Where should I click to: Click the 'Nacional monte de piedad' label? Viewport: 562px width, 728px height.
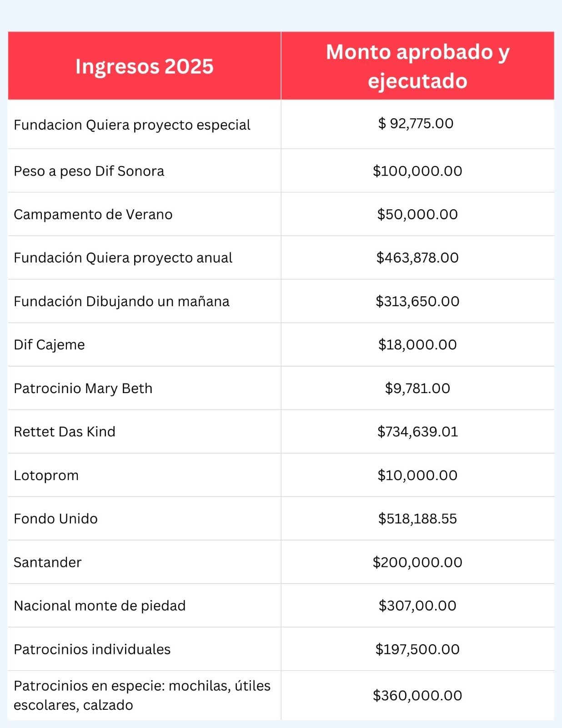point(100,606)
